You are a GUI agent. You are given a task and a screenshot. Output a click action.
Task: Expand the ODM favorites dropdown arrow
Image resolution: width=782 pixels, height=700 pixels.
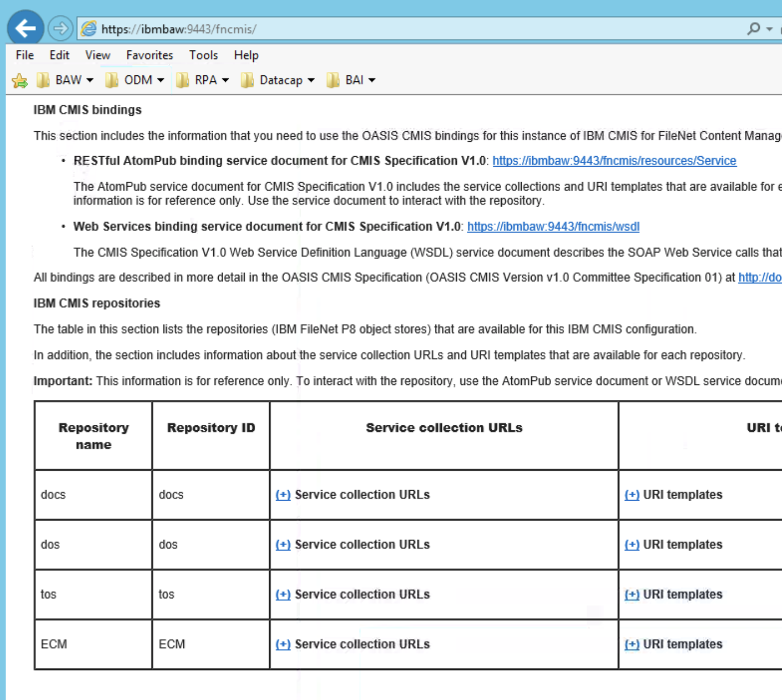tap(161, 80)
